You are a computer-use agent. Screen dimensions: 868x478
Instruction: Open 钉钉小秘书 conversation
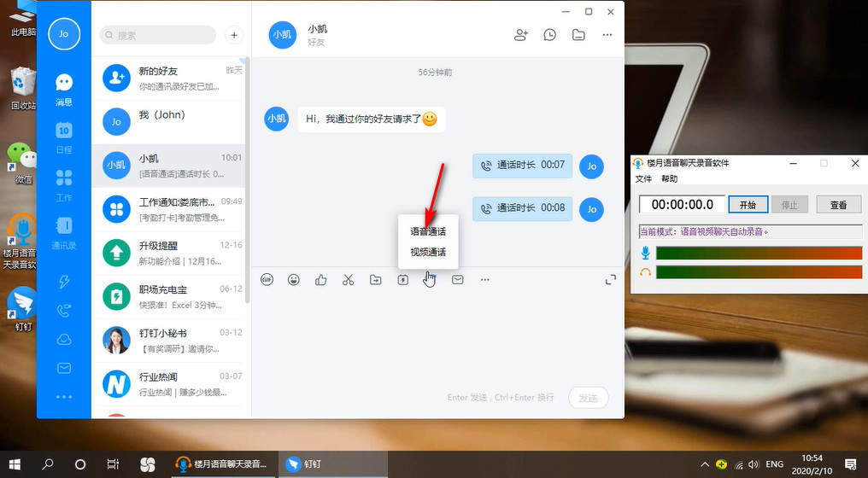(168, 341)
